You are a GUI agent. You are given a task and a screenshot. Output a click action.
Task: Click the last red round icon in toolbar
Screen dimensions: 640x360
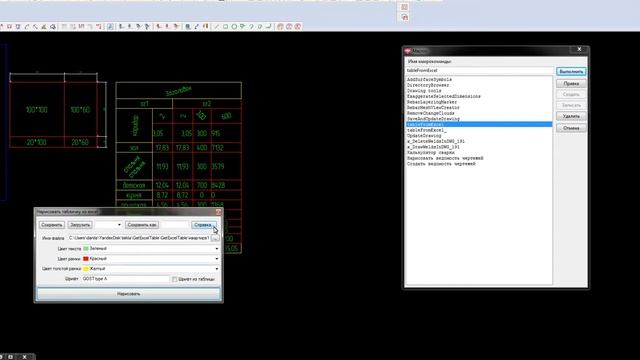click(x=298, y=27)
